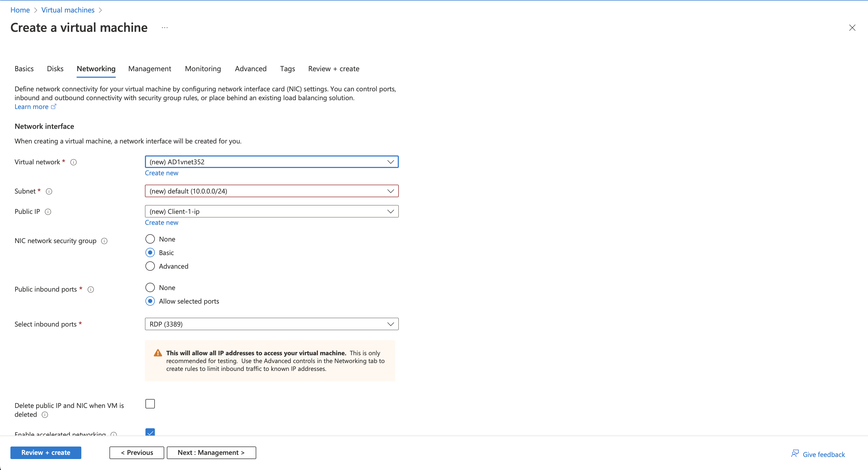The image size is (868, 470).
Task: Open the Review + create tab
Action: 334,69
